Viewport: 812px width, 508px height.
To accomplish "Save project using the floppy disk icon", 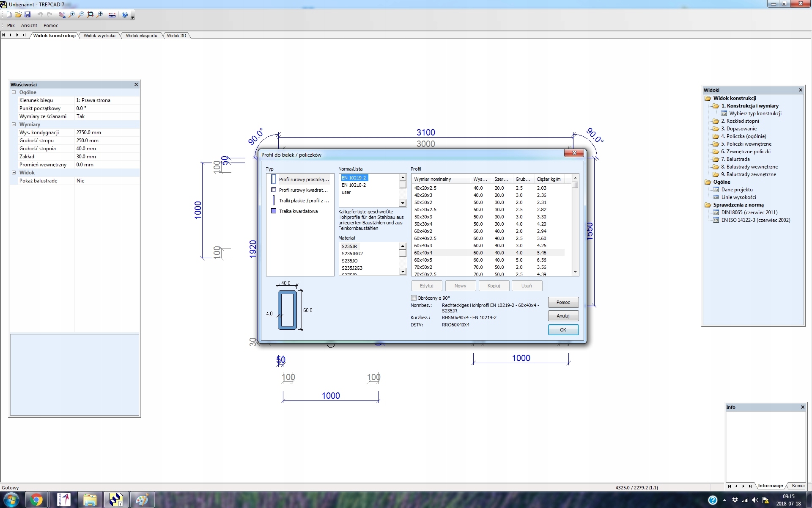I will (27, 15).
